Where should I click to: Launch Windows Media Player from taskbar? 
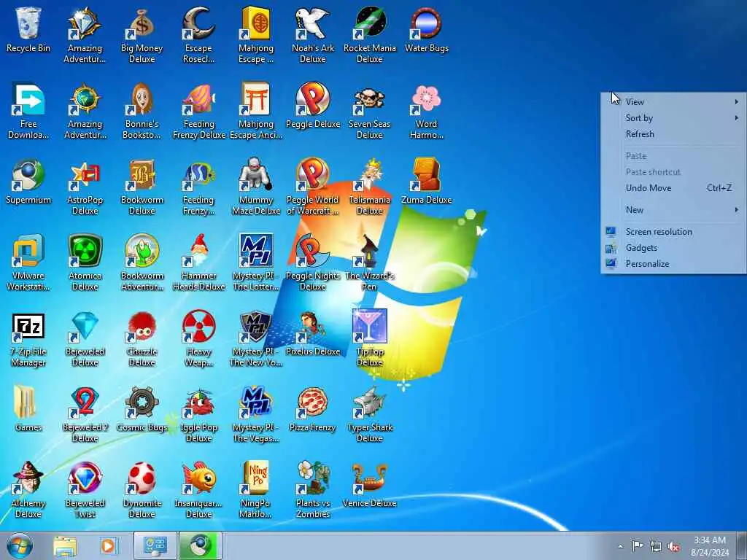pyautogui.click(x=108, y=545)
